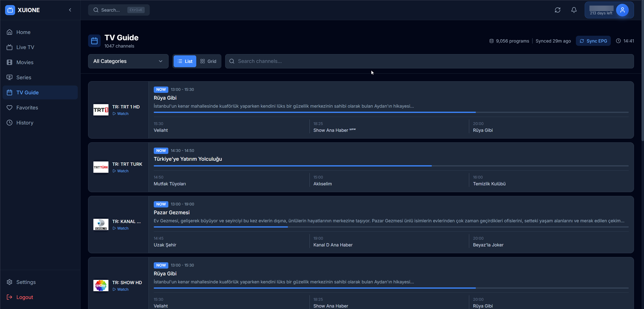Switch to Grid view
The image size is (644, 309).
(x=208, y=61)
